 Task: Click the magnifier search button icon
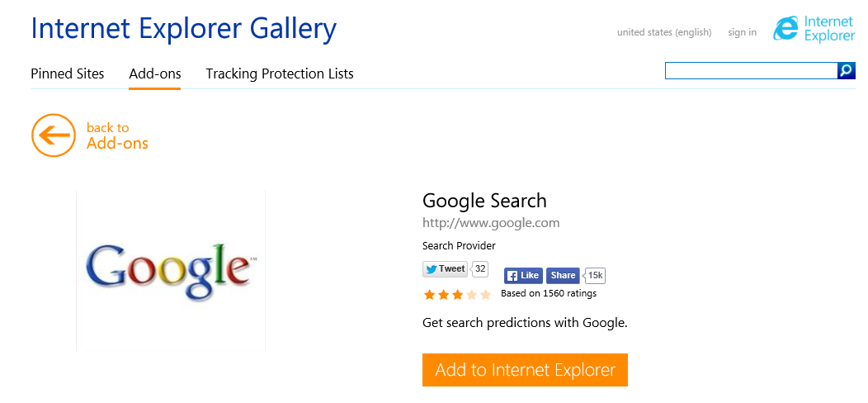(847, 70)
